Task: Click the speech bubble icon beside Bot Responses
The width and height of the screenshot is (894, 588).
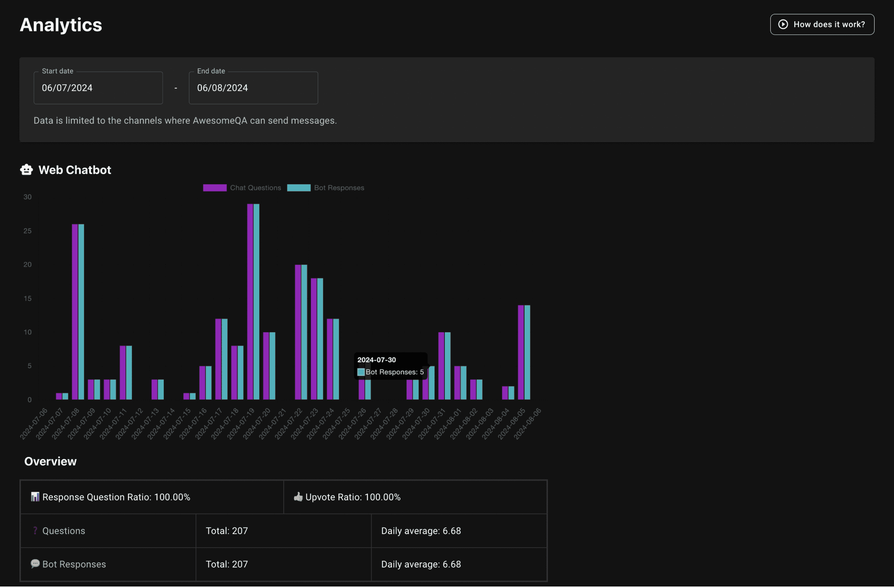Action: click(x=35, y=564)
